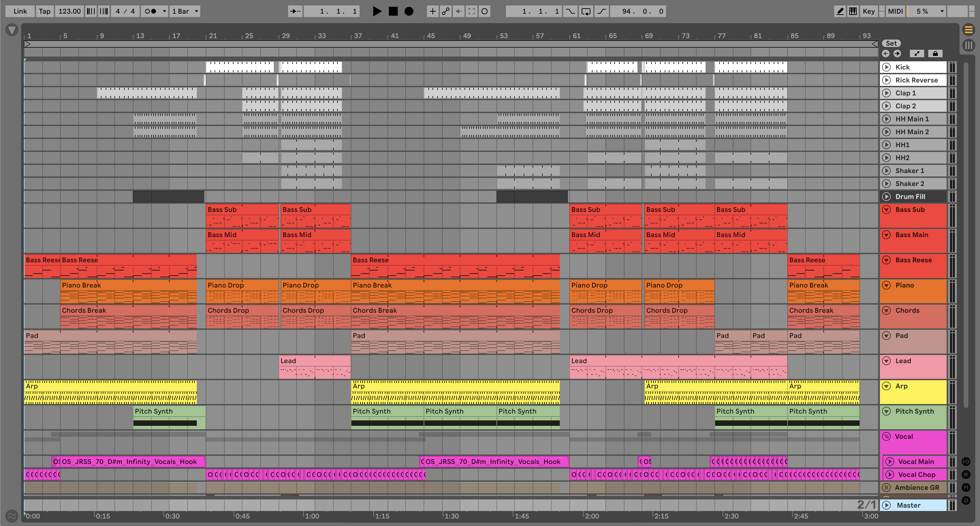Screen dimensions: 980x526
Task: Click the Set locator button
Action: tap(891, 43)
